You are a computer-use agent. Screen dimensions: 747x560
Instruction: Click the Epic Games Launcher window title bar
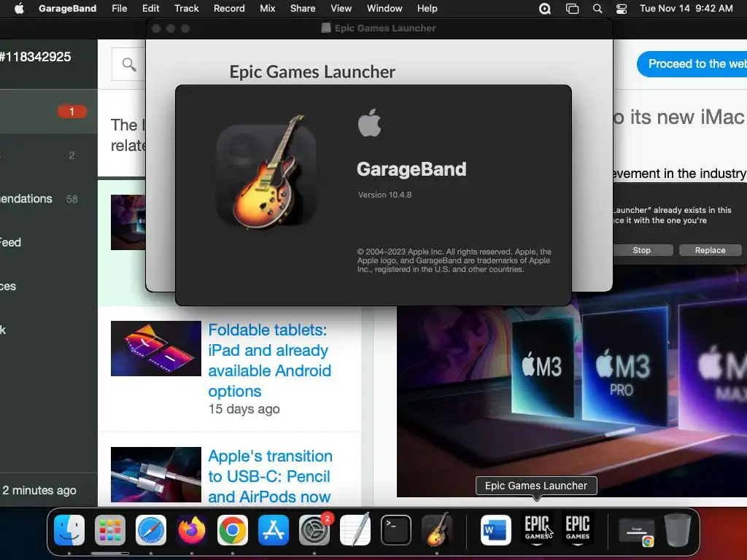[x=379, y=28]
